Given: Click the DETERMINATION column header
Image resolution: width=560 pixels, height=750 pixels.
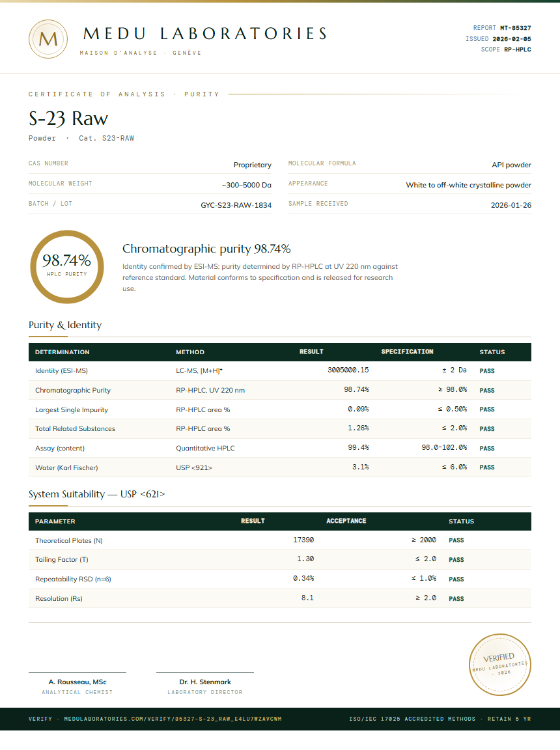Looking at the screenshot, I should click(x=62, y=352).
